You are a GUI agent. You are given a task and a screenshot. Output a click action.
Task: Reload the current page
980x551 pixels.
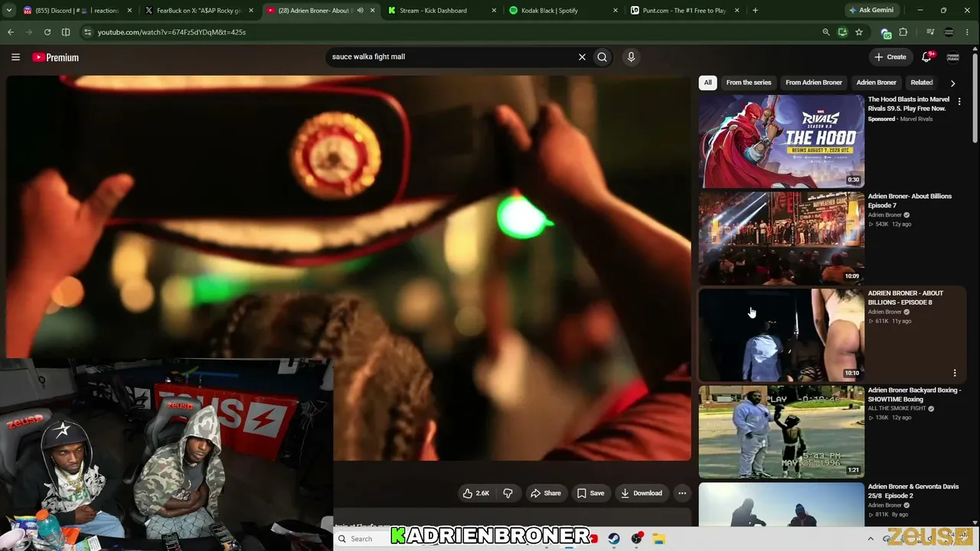coord(47,32)
